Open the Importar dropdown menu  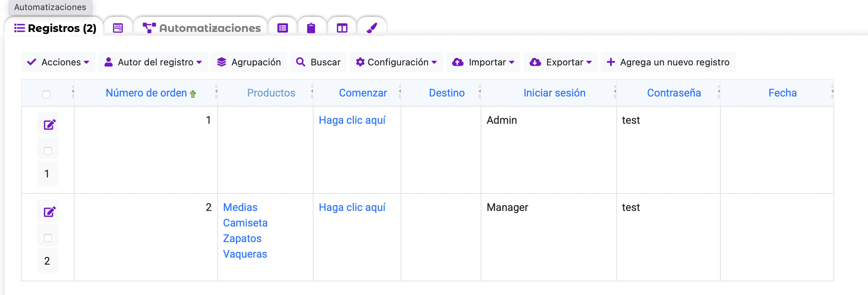483,62
